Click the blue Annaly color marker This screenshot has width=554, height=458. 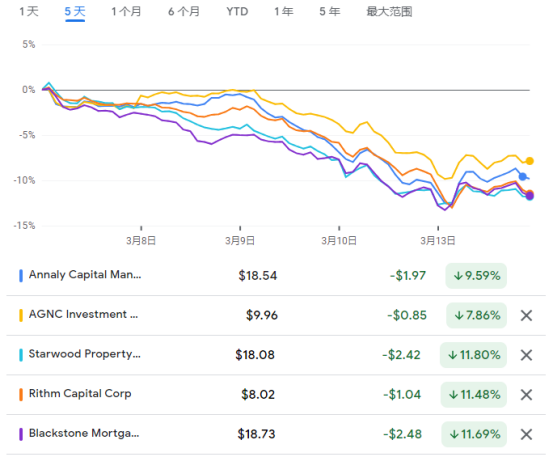[21, 276]
